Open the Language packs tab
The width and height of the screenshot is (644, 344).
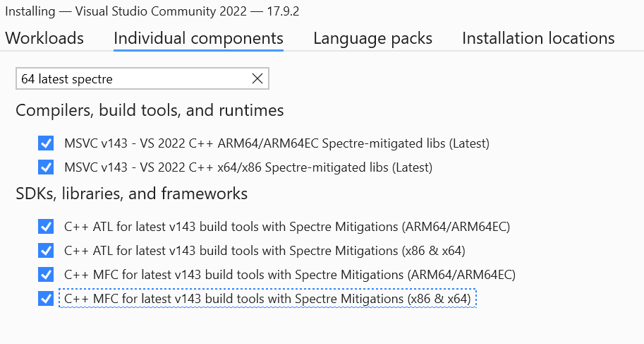(372, 38)
